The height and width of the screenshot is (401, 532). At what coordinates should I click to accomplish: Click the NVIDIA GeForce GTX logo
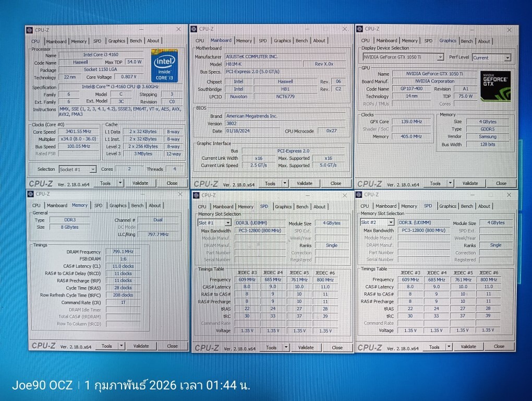(495, 86)
